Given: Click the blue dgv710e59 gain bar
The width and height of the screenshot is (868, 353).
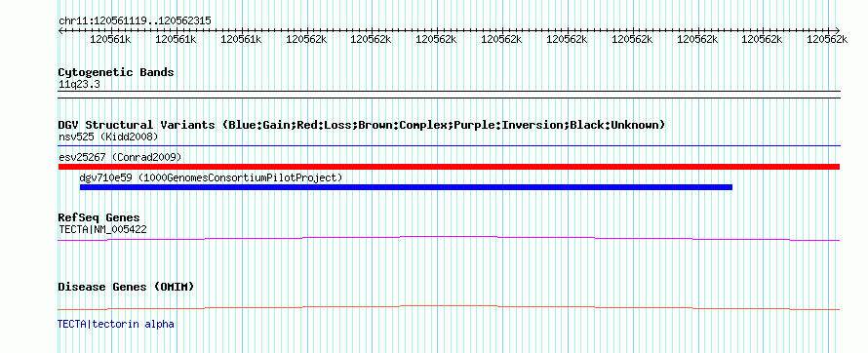Looking at the screenshot, I should click(406, 187).
